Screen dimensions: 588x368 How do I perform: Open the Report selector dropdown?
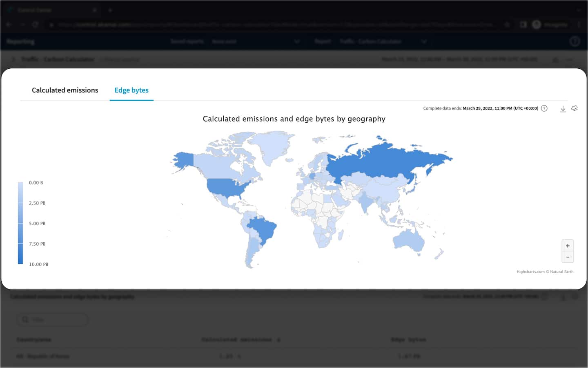pos(424,41)
